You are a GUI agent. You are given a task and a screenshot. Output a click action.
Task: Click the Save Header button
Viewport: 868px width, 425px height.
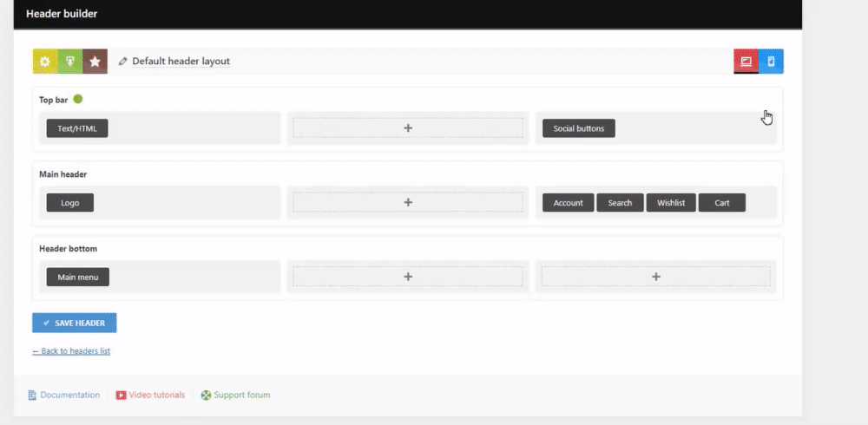74,323
